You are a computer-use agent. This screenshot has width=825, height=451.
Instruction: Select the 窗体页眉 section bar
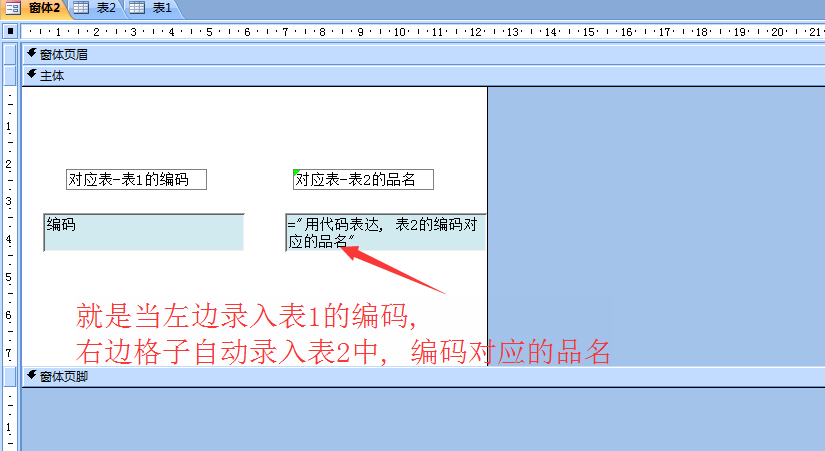point(424,54)
